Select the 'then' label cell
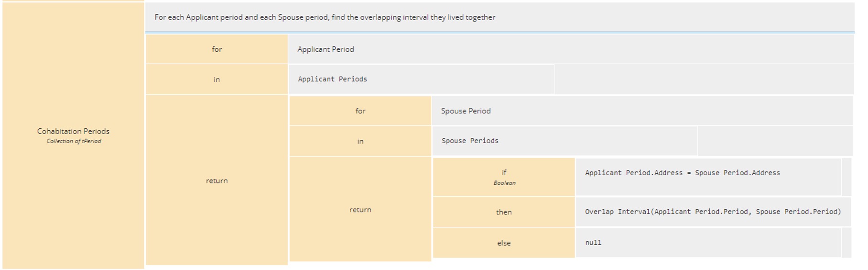This screenshot has width=868, height=270. point(504,212)
